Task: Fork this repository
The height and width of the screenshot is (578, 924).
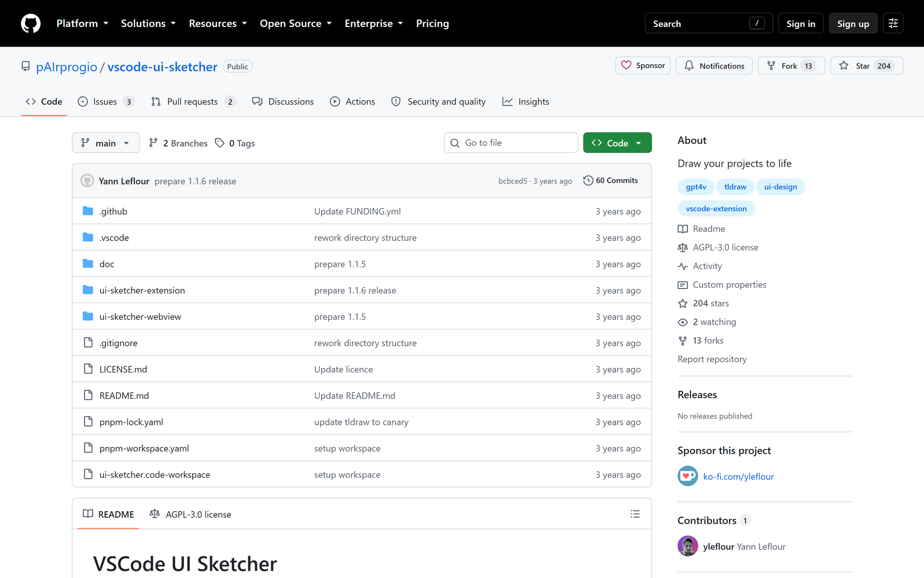Action: tap(791, 66)
